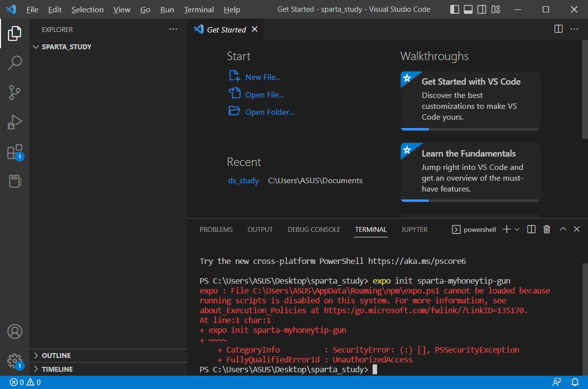Open the Manage gear icon

tap(15, 361)
